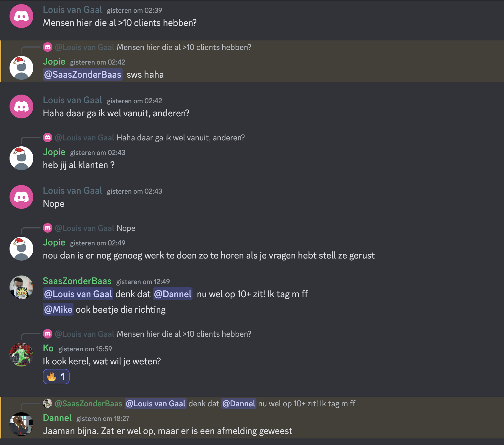Click the Dannel username above his message

click(57, 418)
